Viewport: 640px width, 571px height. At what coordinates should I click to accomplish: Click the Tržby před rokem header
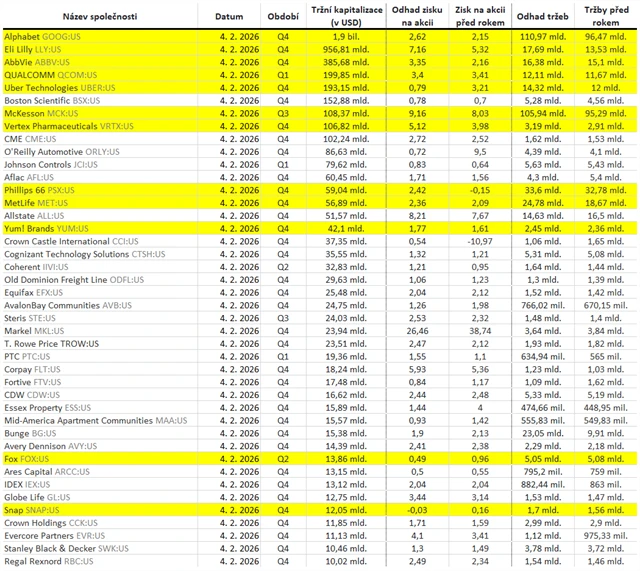pyautogui.click(x=607, y=18)
